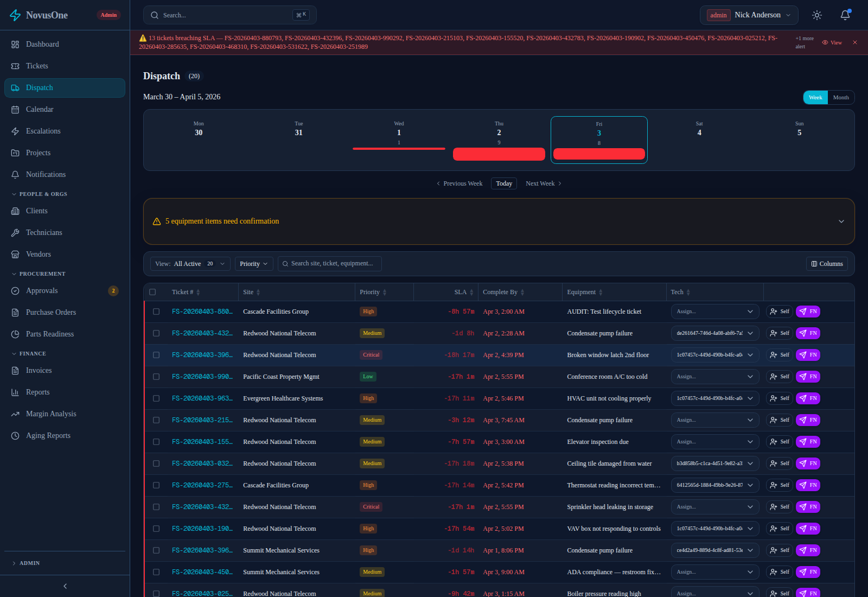Go to Previous Week
868x597 pixels.
(459, 183)
